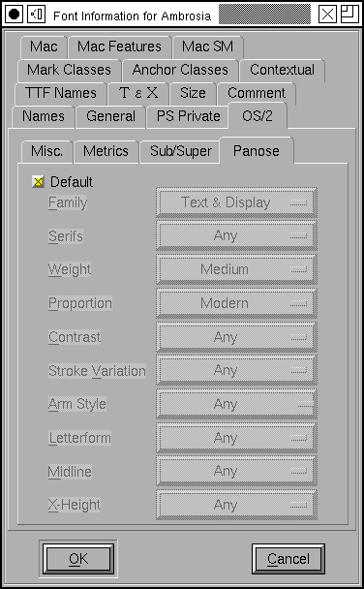
Task: Select the TeX tab
Action: [138, 93]
